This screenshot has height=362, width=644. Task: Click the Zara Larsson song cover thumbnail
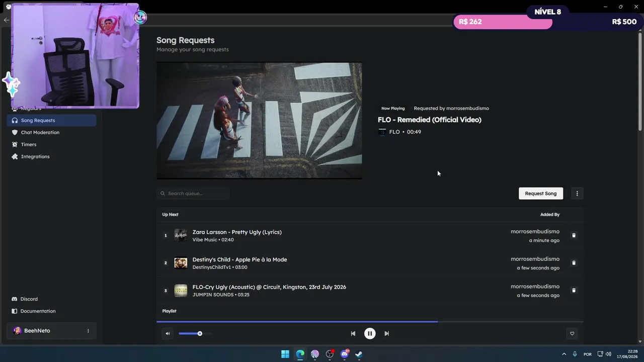click(181, 235)
